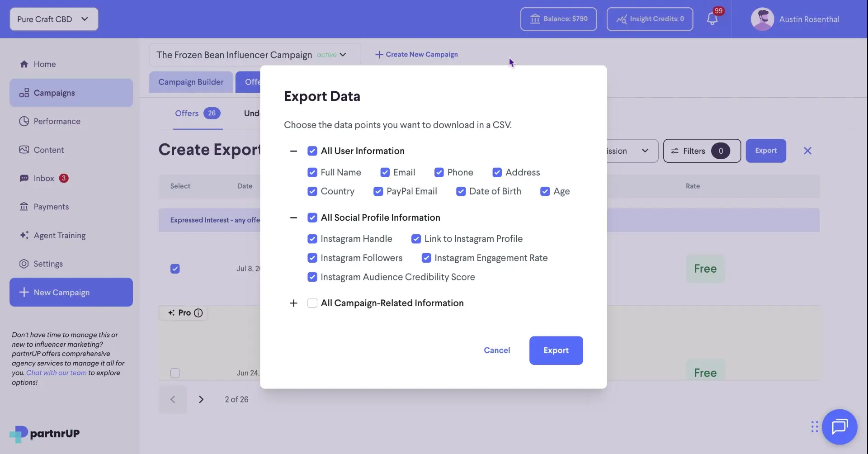Click the Export button in the dialog
Screen dimensions: 868x454
(556, 350)
